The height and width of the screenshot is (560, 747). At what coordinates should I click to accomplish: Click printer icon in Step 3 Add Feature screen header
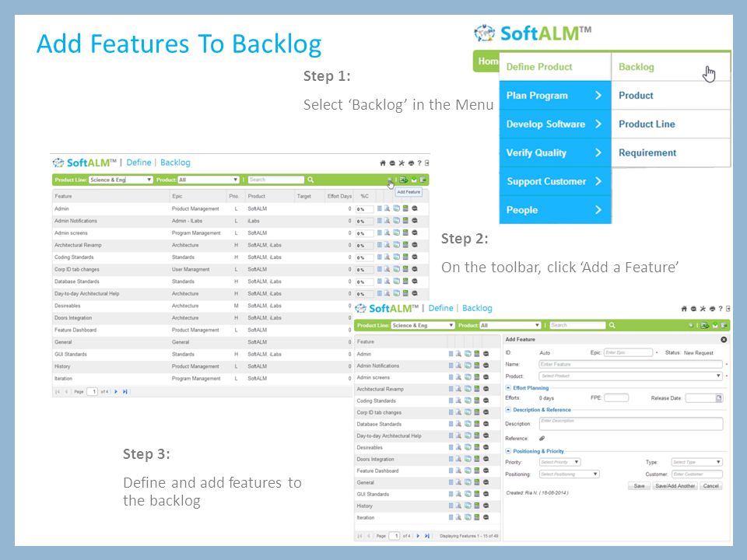click(712, 309)
